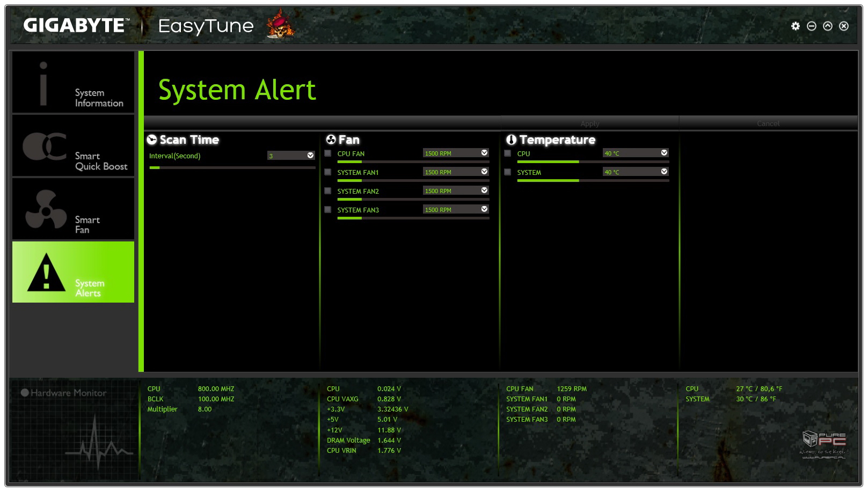Open the Interval(Second) dropdown

click(x=291, y=156)
